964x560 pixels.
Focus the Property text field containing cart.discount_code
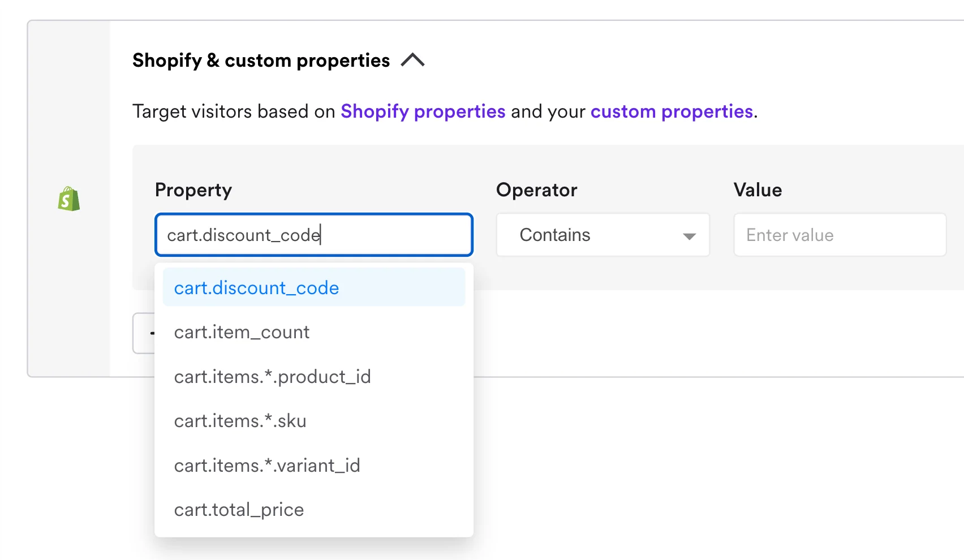tap(313, 235)
